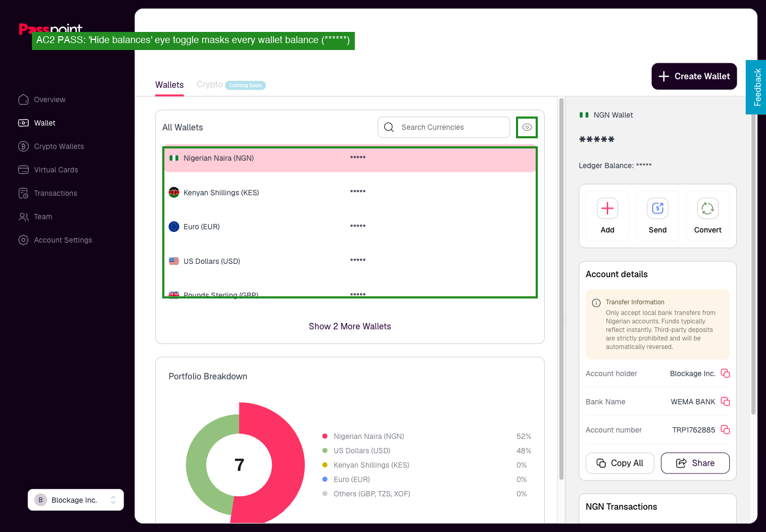The width and height of the screenshot is (766, 532).
Task: Click the Share button
Action: point(695,463)
